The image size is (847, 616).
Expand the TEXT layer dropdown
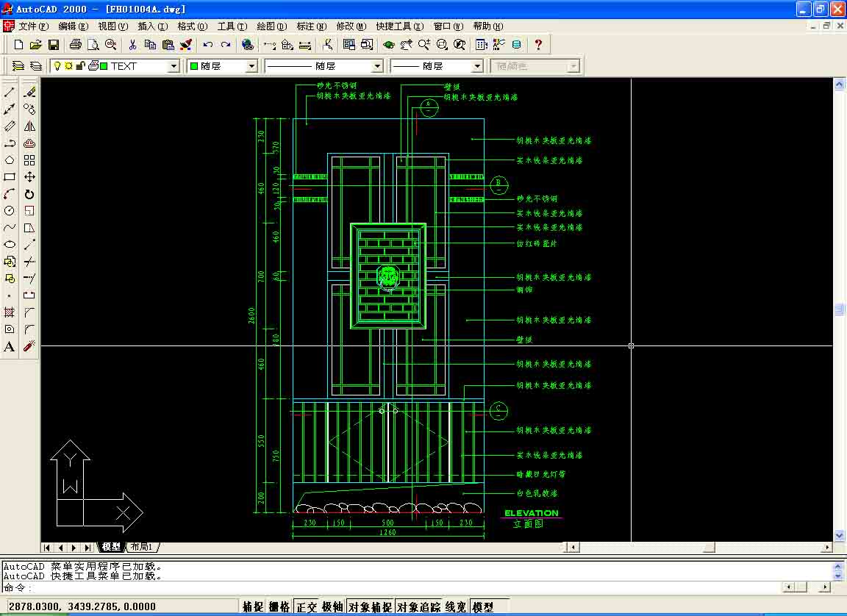pyautogui.click(x=174, y=66)
